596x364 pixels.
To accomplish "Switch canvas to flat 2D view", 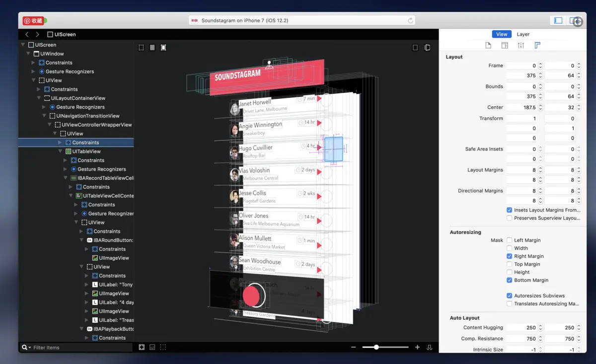I will click(x=415, y=48).
